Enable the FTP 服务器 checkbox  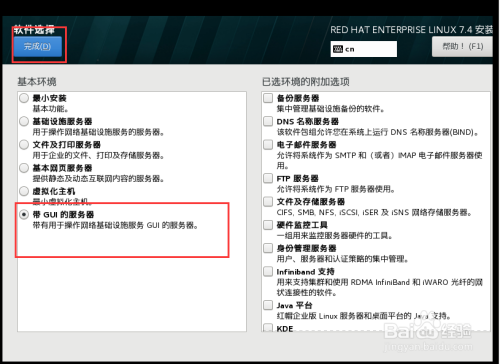click(x=268, y=178)
